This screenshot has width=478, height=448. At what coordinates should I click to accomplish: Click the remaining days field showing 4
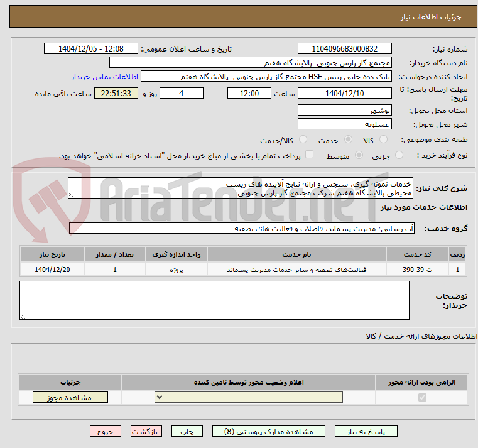click(x=182, y=93)
